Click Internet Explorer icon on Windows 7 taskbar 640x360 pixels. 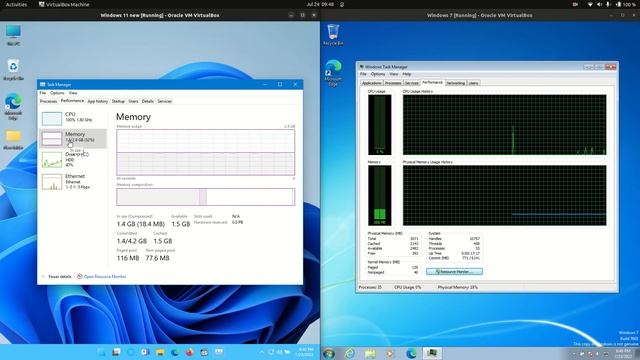tap(350, 353)
